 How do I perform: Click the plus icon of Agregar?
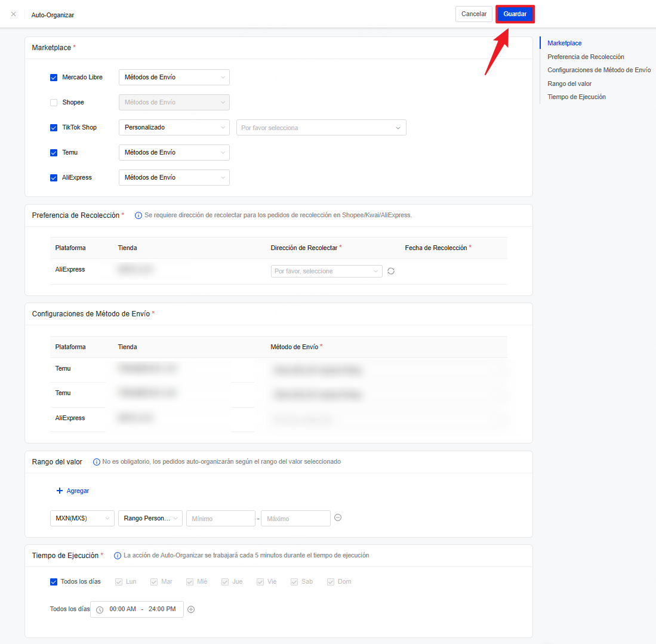59,491
